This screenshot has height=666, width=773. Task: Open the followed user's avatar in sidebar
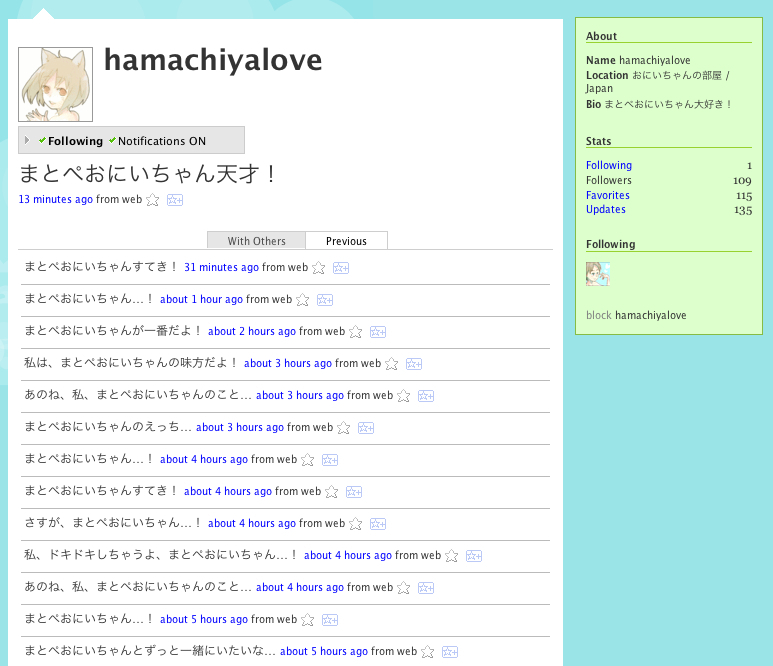598,274
